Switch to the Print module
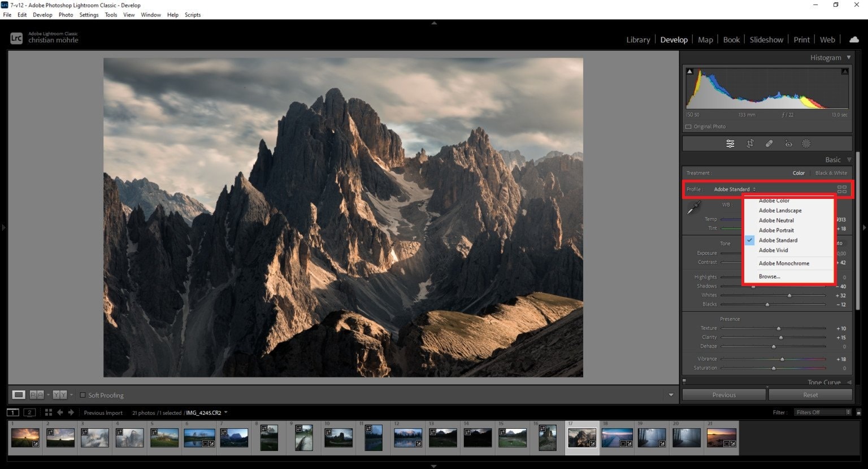Viewport: 868px width, 469px height. click(801, 40)
